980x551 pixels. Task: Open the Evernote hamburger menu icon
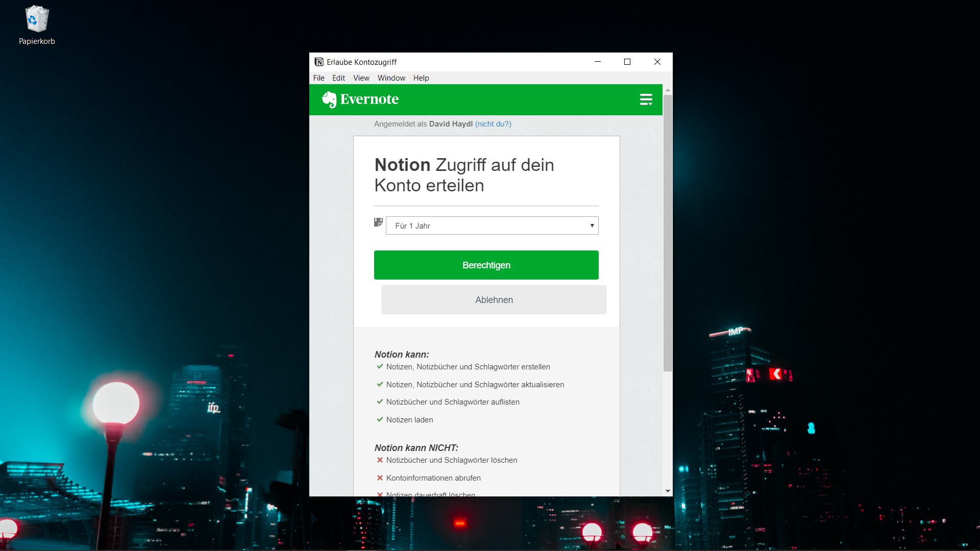646,99
